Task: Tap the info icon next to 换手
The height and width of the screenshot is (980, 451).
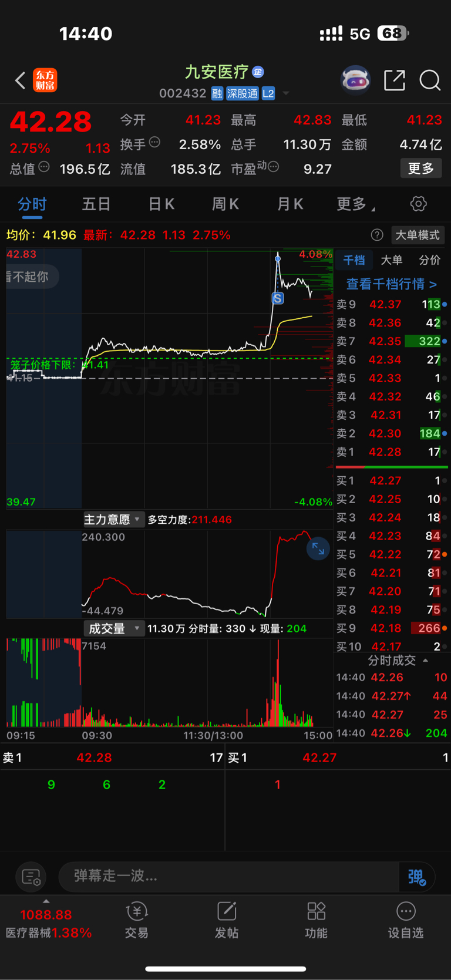Action: (154, 142)
